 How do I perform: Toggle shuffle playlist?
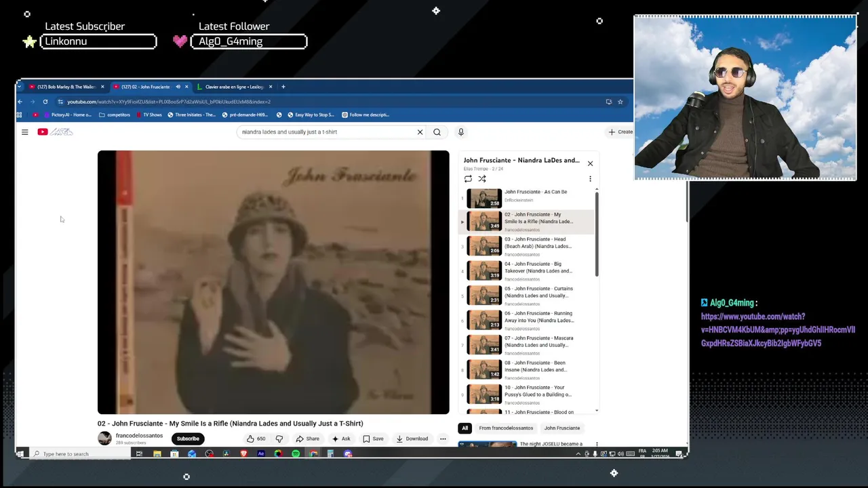482,179
